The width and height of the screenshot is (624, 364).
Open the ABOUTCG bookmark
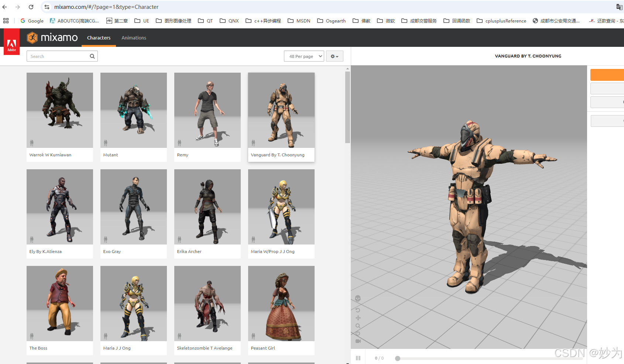click(x=74, y=21)
